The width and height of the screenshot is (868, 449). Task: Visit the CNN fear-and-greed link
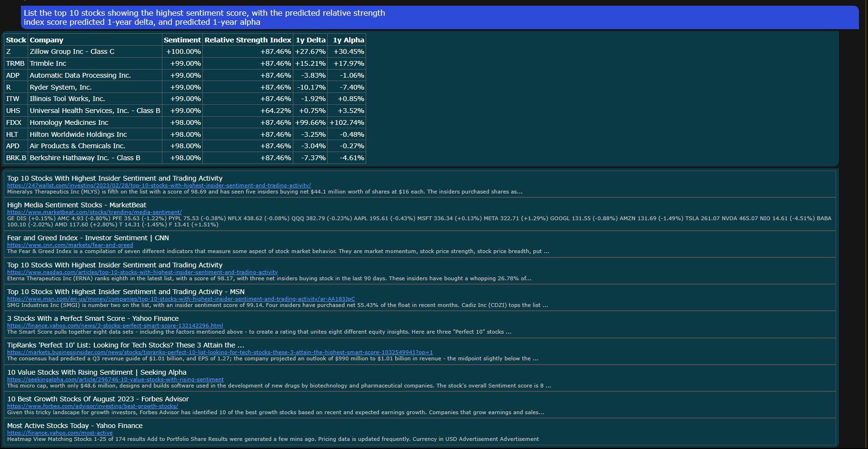(70, 245)
